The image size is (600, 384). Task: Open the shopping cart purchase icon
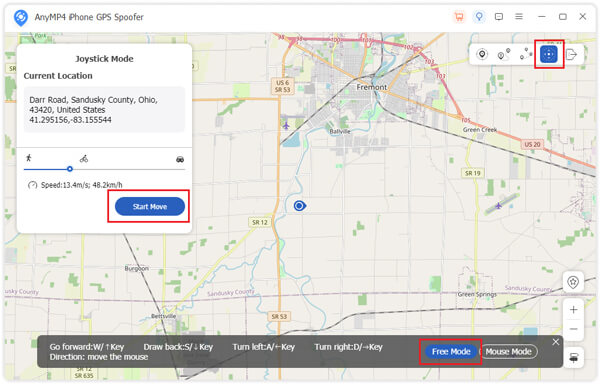(x=459, y=17)
